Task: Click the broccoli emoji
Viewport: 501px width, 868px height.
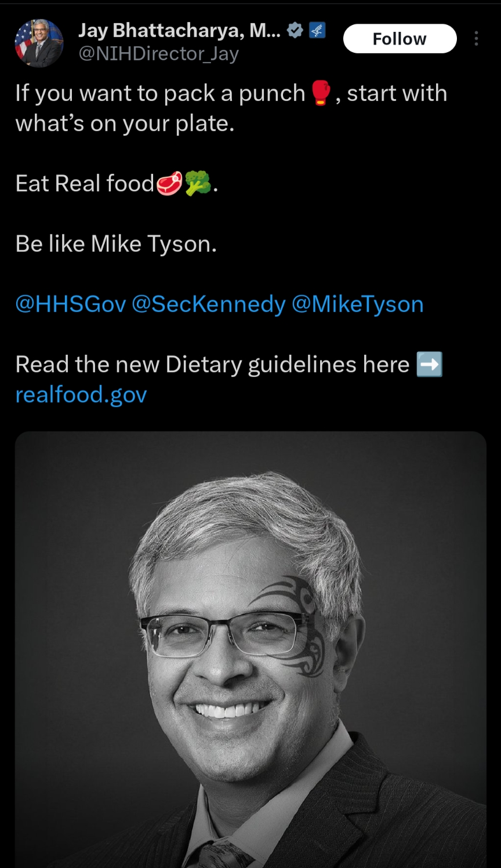Action: [x=198, y=183]
